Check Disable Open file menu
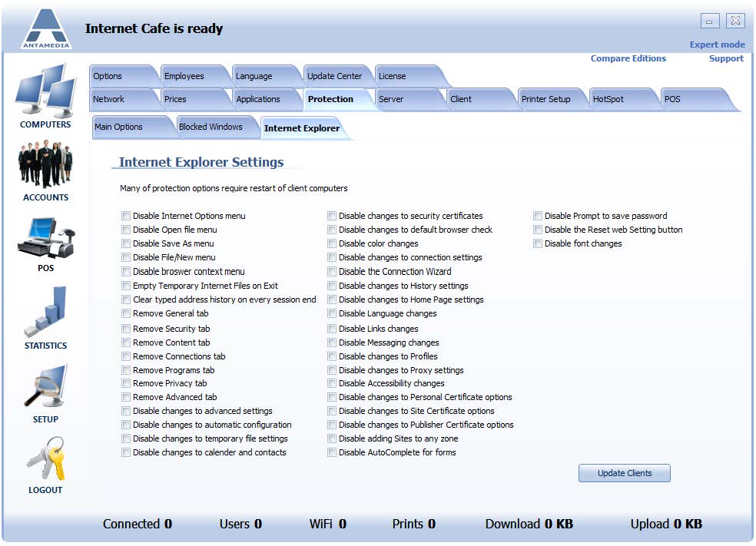 point(126,230)
